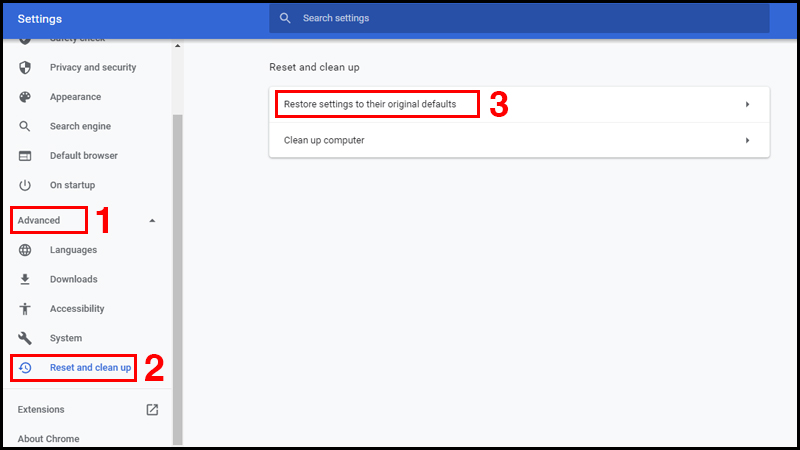Select System in sidebar
Image resolution: width=800 pixels, height=450 pixels.
[66, 338]
